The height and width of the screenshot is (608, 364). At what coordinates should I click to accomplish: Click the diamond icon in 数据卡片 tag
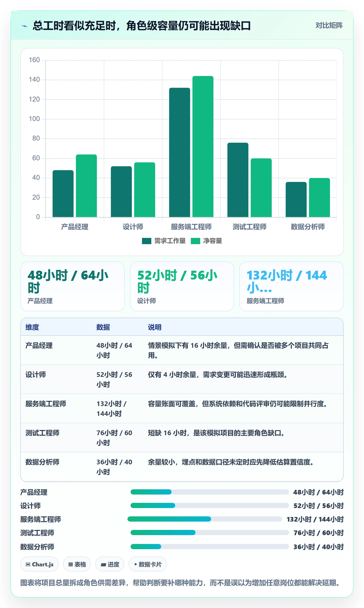[135, 564]
